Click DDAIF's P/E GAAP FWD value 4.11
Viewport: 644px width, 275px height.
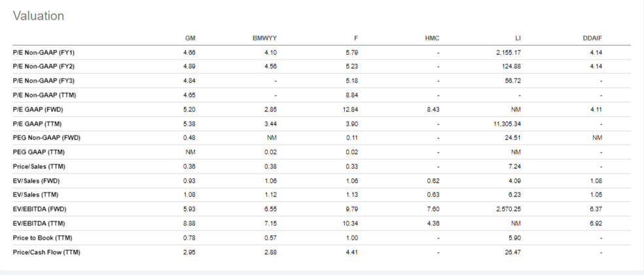tap(596, 110)
